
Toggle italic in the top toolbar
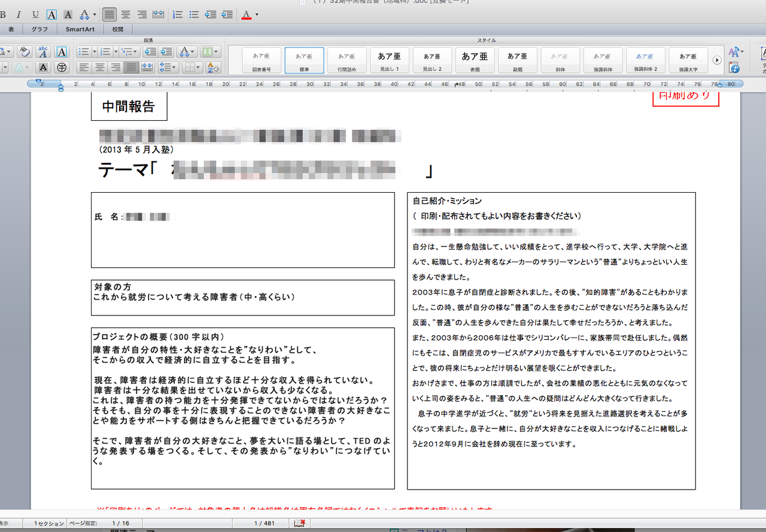(19, 14)
